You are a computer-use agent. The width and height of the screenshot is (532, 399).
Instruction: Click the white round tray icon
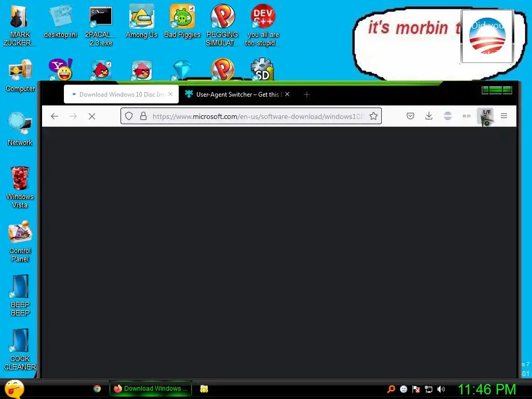[403, 389]
